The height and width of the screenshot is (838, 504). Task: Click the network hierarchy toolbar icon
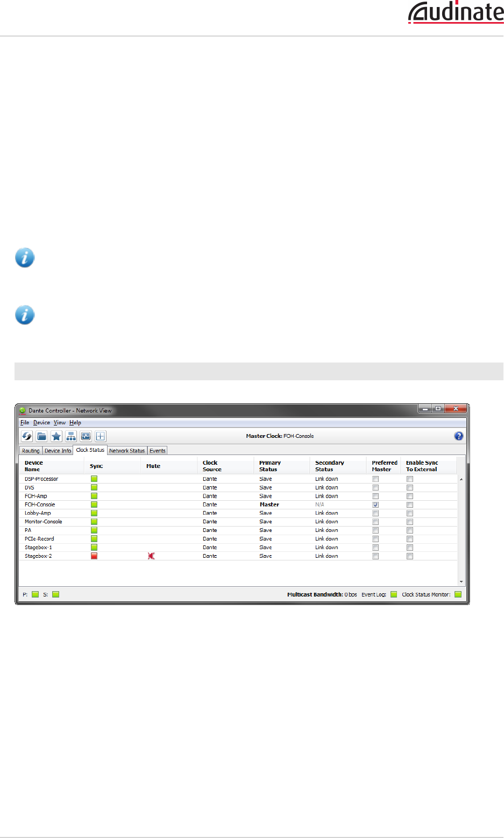[71, 436]
